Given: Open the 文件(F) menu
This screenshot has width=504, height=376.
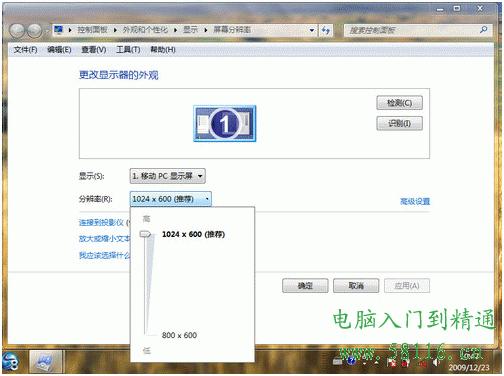Looking at the screenshot, I should [25, 50].
